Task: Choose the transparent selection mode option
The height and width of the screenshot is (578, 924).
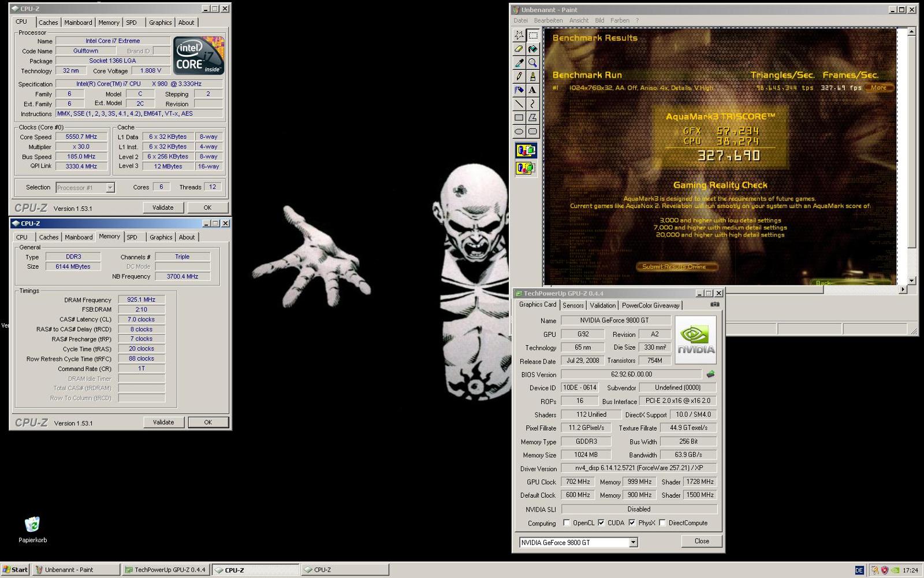Action: (526, 168)
